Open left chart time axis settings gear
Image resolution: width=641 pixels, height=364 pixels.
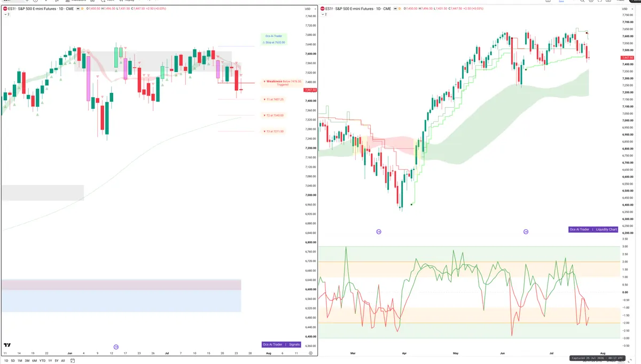310,353
